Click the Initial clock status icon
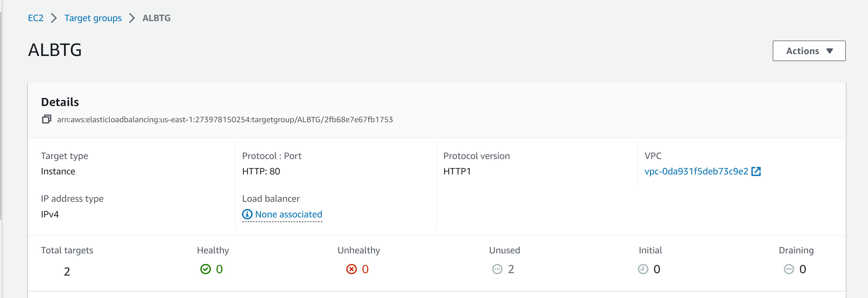Screen dimensions: 868x298 click(x=643, y=269)
